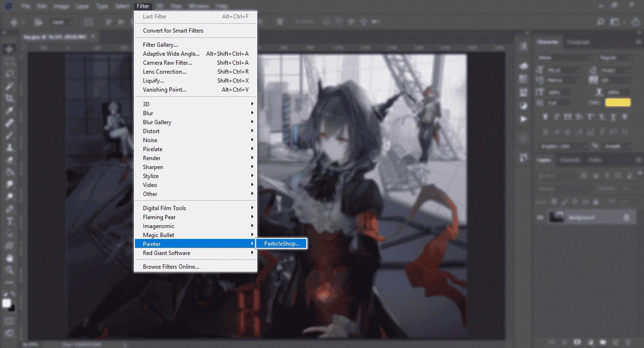
Task: Click the white foreground color swatch
Action: pos(7,303)
